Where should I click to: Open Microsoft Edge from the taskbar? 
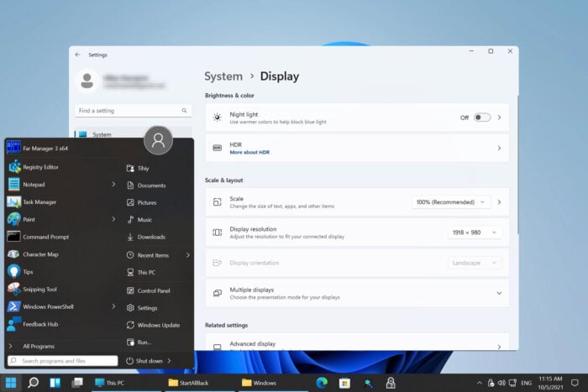(x=322, y=383)
